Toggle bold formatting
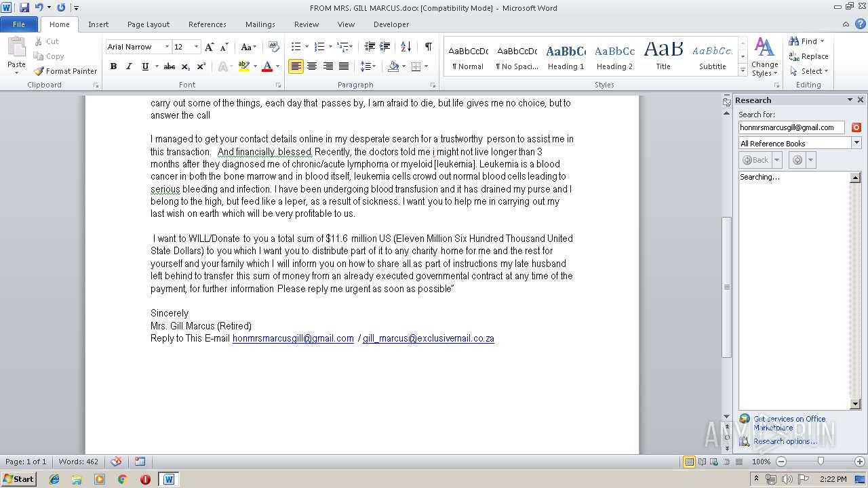The width and height of the screenshot is (868, 488). 113,66
